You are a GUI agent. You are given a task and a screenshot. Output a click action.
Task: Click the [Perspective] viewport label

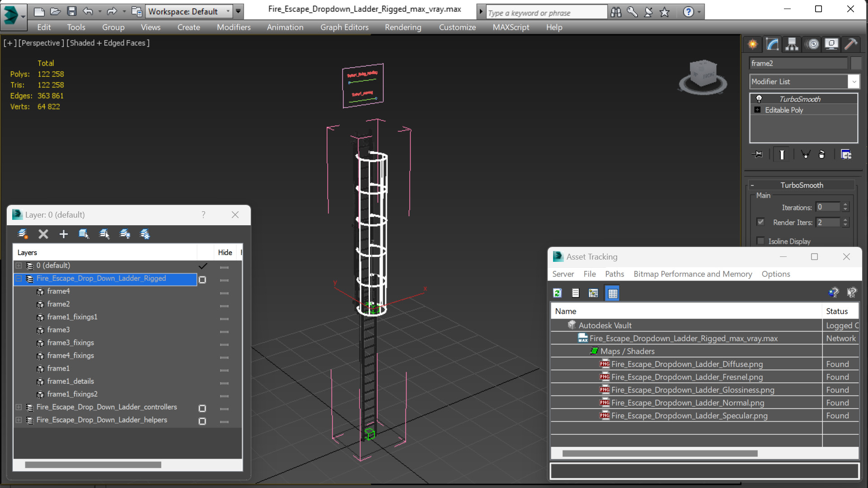click(41, 43)
